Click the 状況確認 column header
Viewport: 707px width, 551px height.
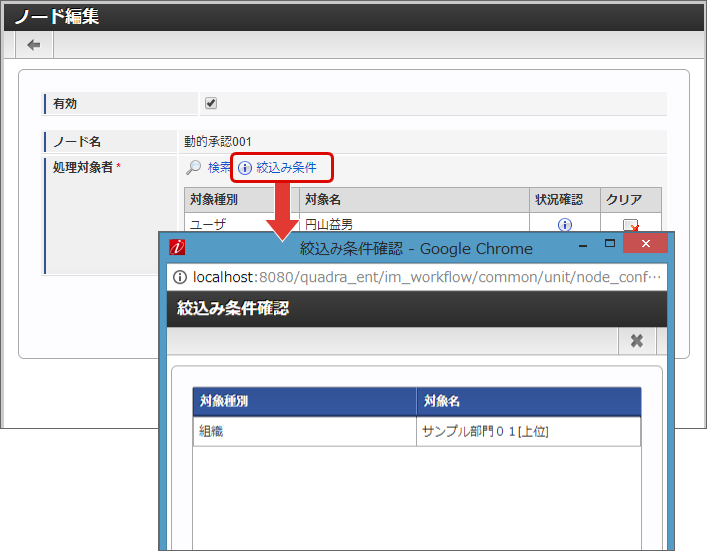565,200
